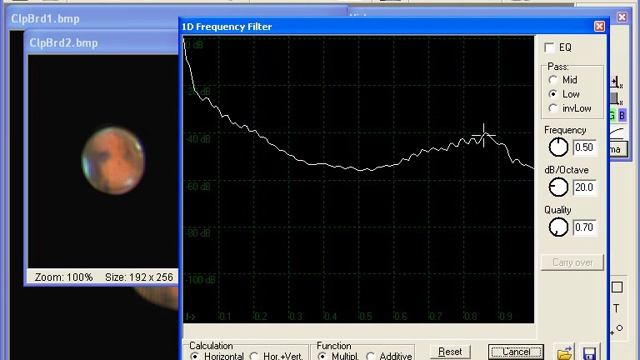Focus the ClpBrd2.bmp window title bar
This screenshot has width=640, height=360.
(x=101, y=43)
